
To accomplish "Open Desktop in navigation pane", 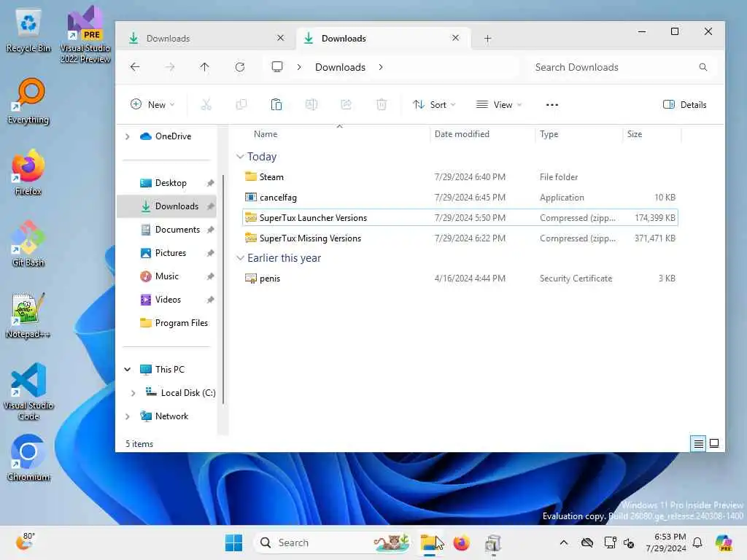I will (x=167, y=183).
